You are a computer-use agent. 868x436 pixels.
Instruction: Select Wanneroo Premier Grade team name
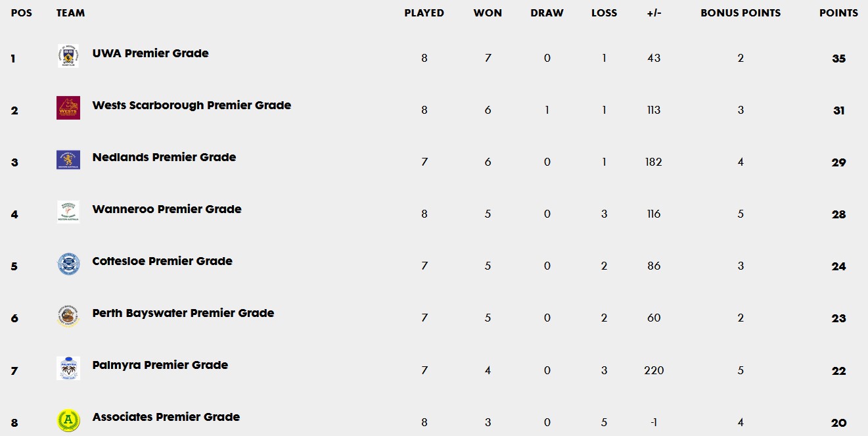click(x=167, y=209)
